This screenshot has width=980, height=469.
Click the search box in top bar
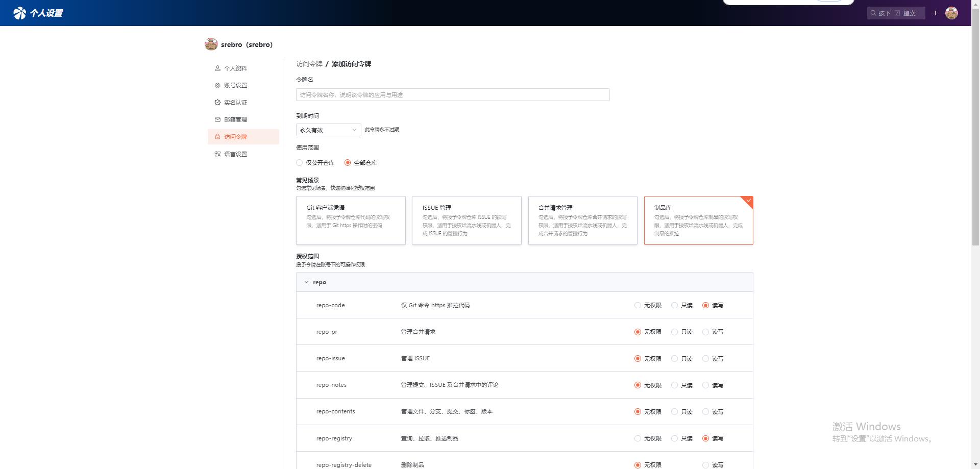point(896,13)
